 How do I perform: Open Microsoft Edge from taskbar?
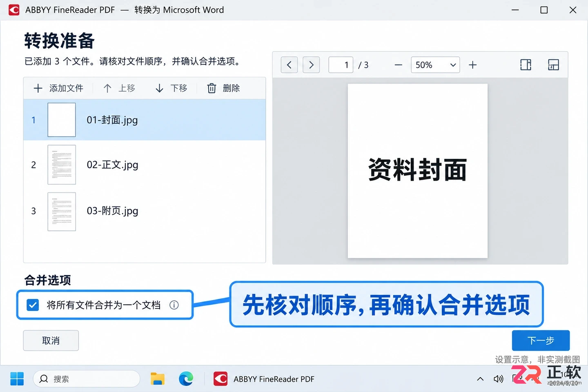click(x=186, y=379)
